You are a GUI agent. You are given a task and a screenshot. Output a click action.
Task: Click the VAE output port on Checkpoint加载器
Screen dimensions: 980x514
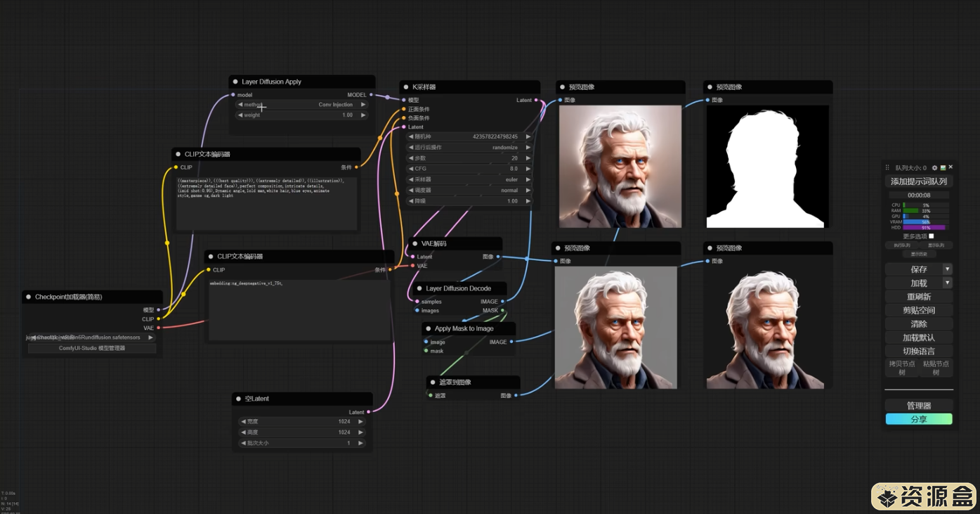click(x=159, y=328)
